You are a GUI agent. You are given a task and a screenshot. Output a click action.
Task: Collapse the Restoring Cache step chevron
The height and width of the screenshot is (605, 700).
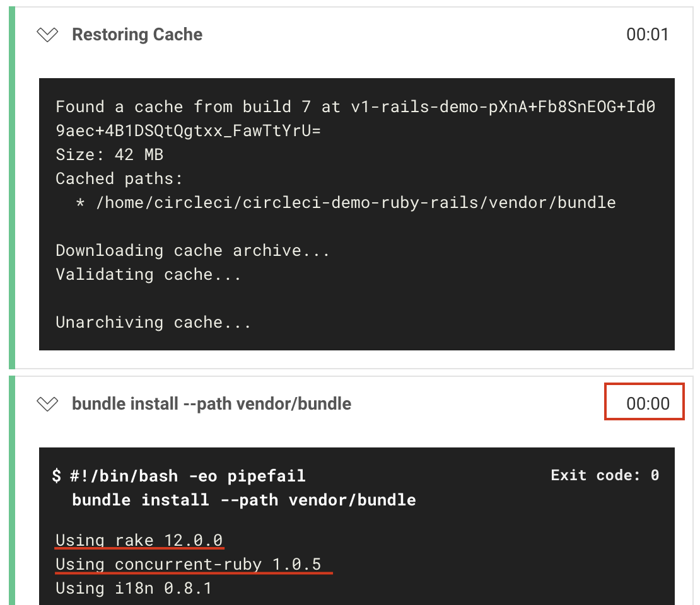click(47, 35)
